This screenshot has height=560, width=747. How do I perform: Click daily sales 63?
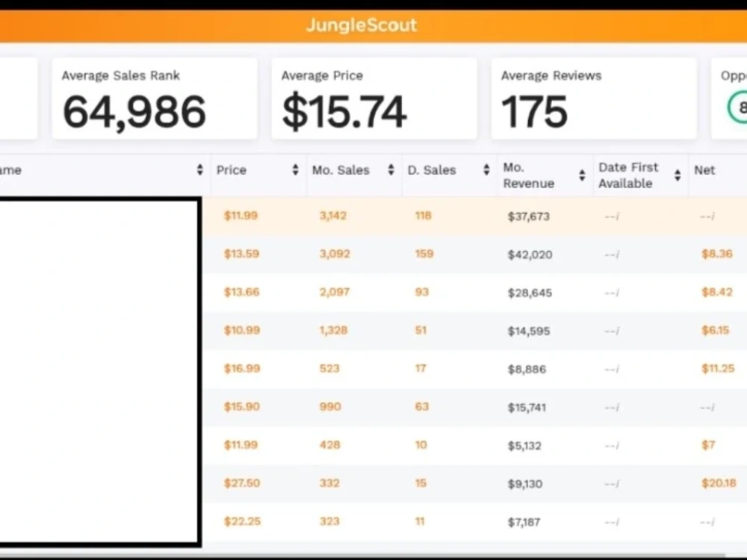coord(421,407)
